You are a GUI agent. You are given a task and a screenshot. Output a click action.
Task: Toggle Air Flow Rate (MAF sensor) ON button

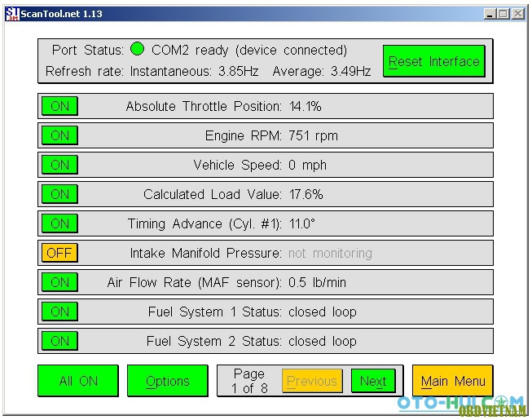(59, 282)
